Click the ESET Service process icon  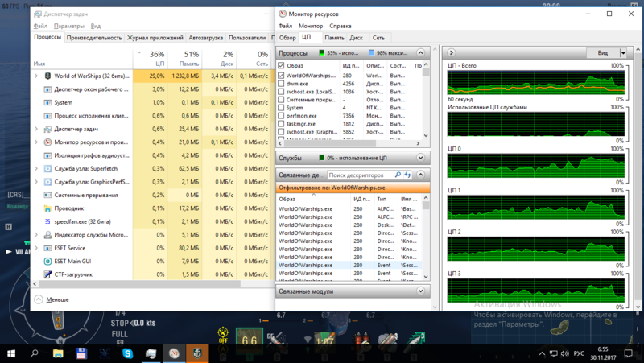[x=47, y=248]
